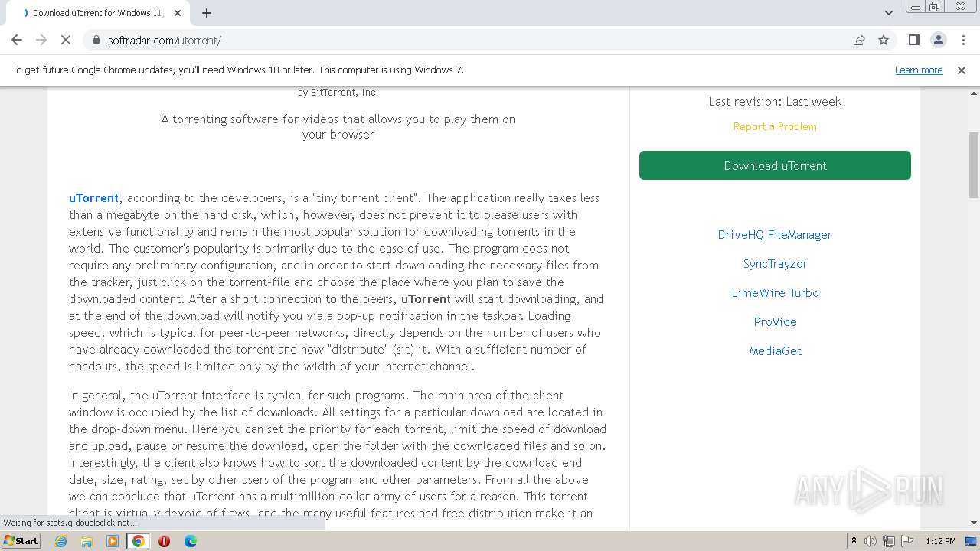Viewport: 980px width, 551px height.
Task: Open the LimeWire Turbo link
Action: [775, 293]
